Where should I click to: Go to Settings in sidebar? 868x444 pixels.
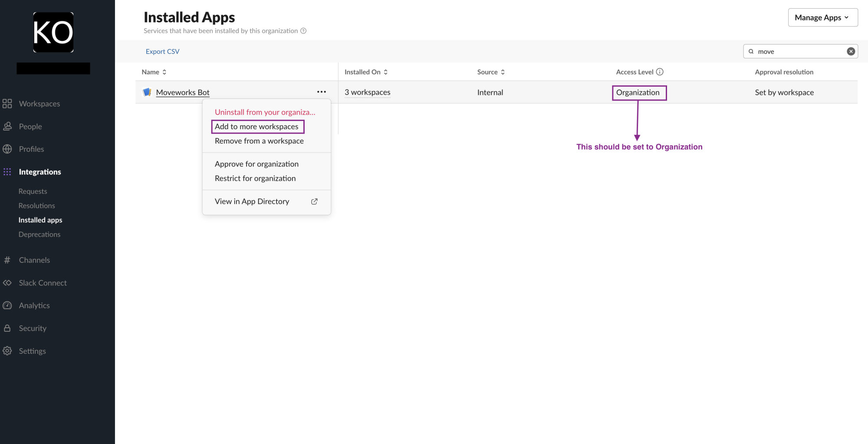coord(32,351)
